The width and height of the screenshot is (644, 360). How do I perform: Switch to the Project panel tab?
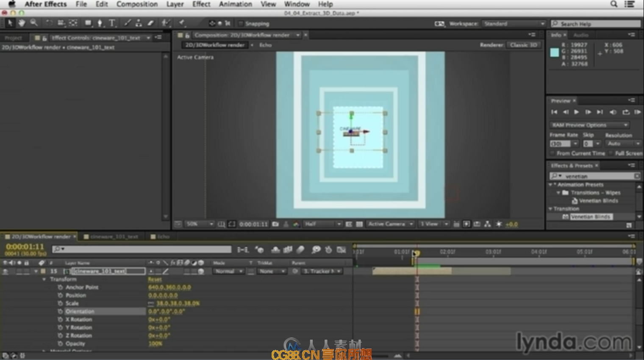[x=13, y=38]
